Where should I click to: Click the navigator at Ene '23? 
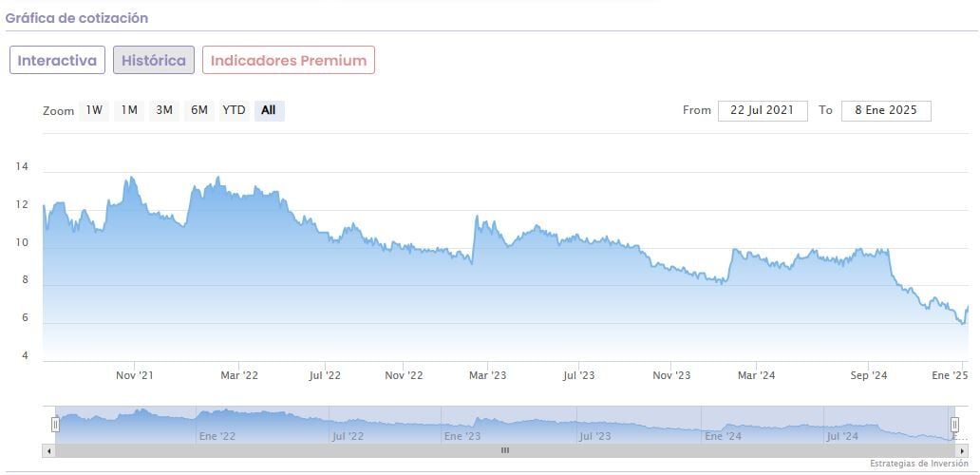(x=462, y=436)
